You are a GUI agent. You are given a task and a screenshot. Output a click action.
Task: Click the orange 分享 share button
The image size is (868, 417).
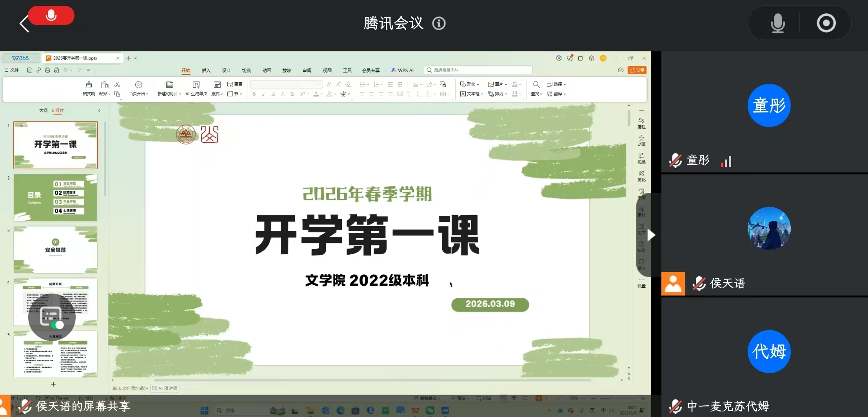(x=637, y=70)
